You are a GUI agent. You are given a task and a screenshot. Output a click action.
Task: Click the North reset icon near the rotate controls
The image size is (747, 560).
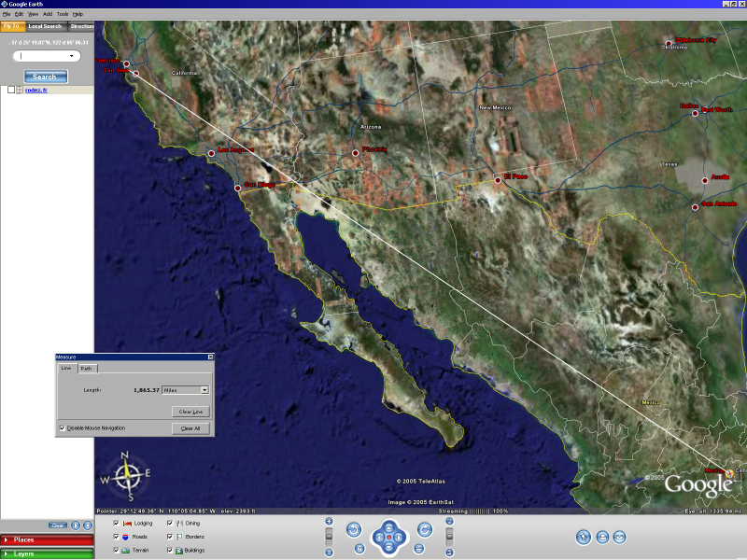[359, 549]
